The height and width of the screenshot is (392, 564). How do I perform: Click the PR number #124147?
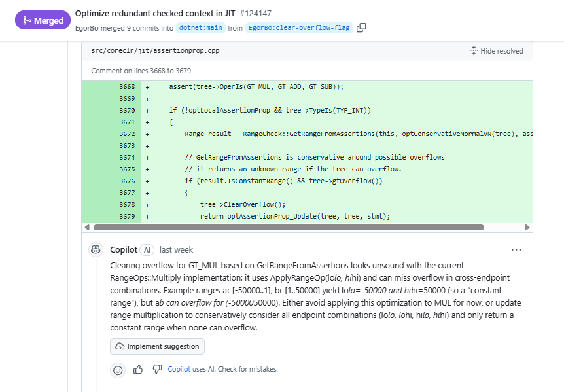click(x=255, y=14)
